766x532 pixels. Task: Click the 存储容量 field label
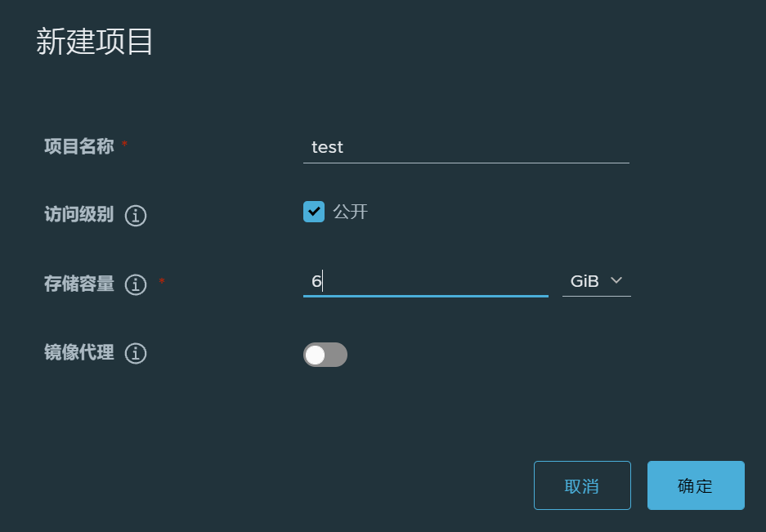[x=79, y=284]
